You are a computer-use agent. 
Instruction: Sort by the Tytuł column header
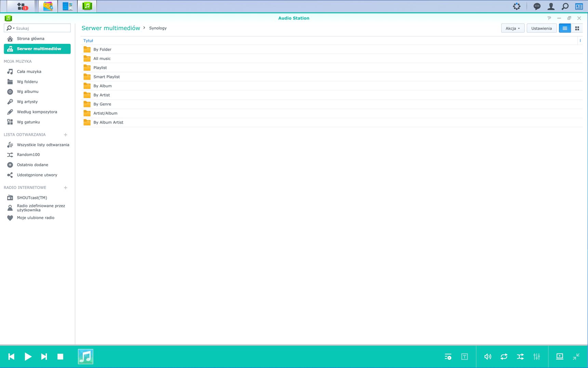pyautogui.click(x=88, y=41)
